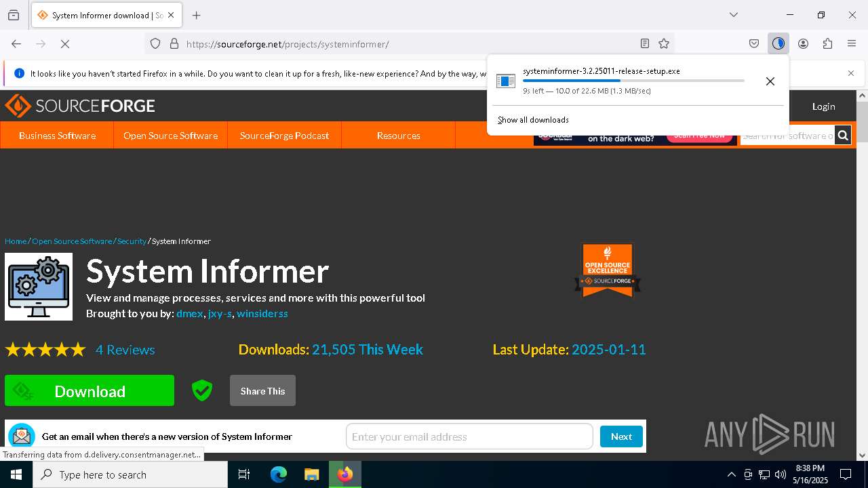Open the notification center icon
Screen dimensions: 868x488
846,474
